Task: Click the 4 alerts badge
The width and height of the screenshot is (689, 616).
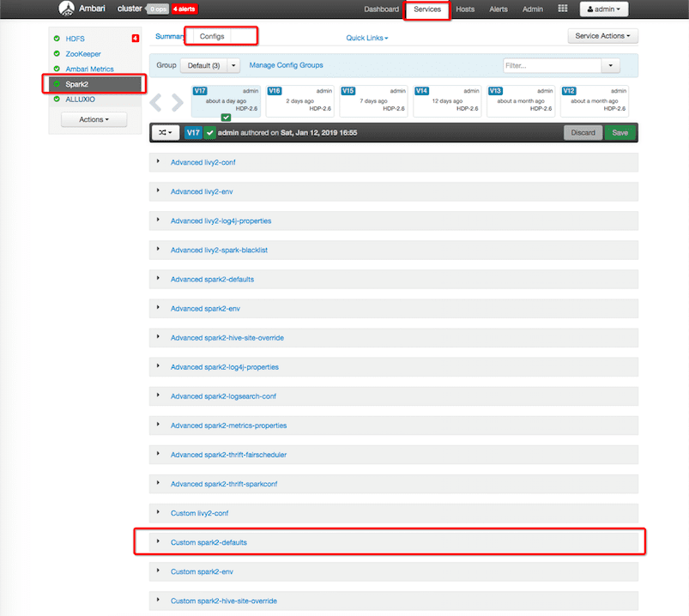Action: tap(184, 9)
